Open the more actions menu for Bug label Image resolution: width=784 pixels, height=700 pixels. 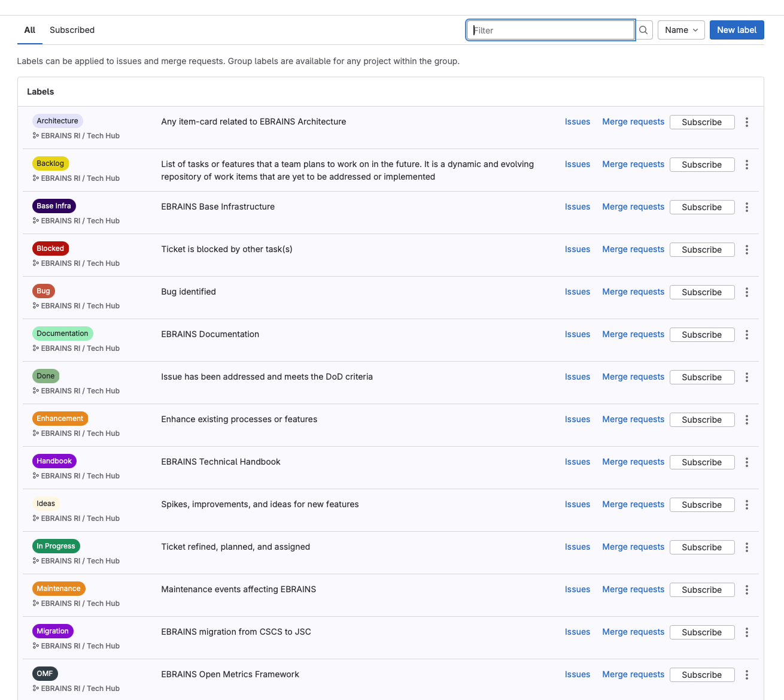pyautogui.click(x=746, y=292)
